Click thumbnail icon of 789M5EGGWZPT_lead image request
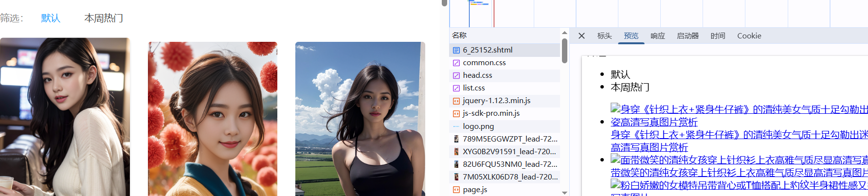Screen dimensions: 868x196 click(x=456, y=139)
